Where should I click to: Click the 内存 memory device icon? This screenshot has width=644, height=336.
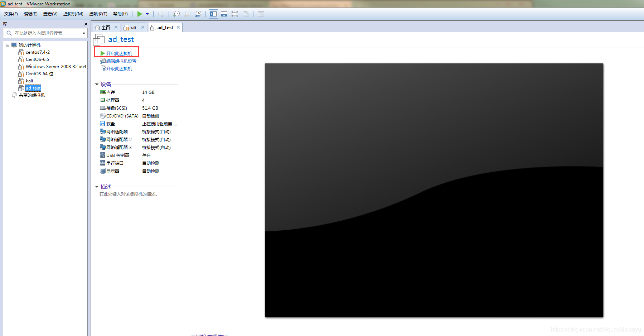(103, 92)
